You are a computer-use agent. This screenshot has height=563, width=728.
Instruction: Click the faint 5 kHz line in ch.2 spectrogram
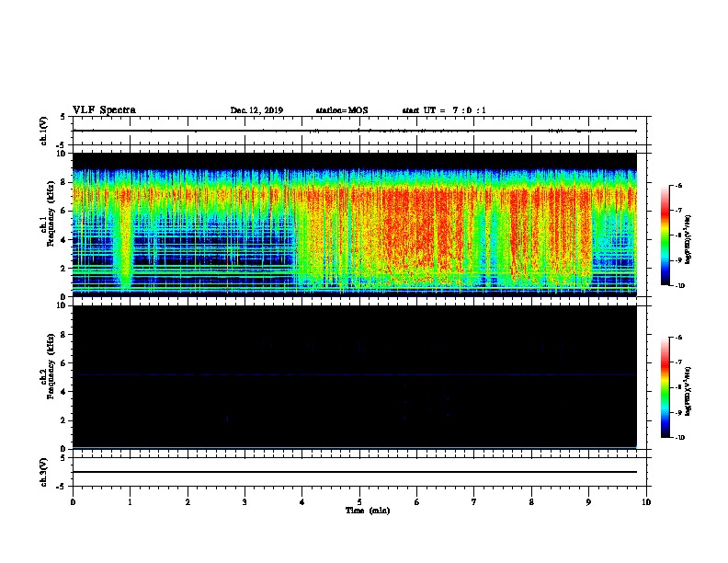click(354, 374)
